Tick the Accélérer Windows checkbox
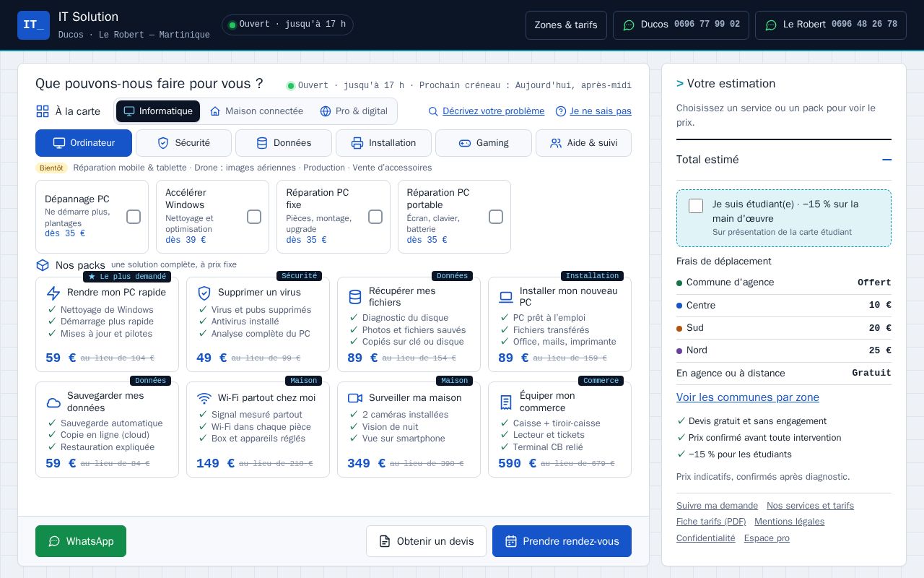The height and width of the screenshot is (578, 924). pos(254,217)
